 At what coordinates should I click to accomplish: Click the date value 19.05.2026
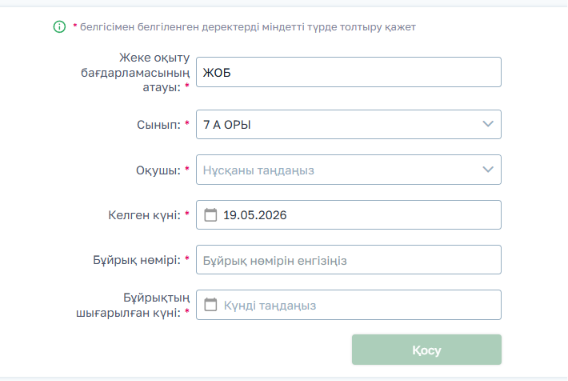coord(255,215)
